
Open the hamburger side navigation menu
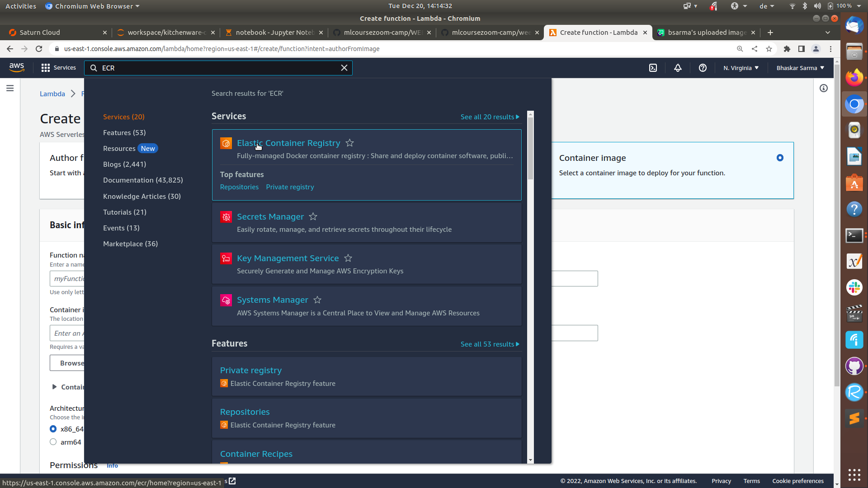tap(10, 88)
